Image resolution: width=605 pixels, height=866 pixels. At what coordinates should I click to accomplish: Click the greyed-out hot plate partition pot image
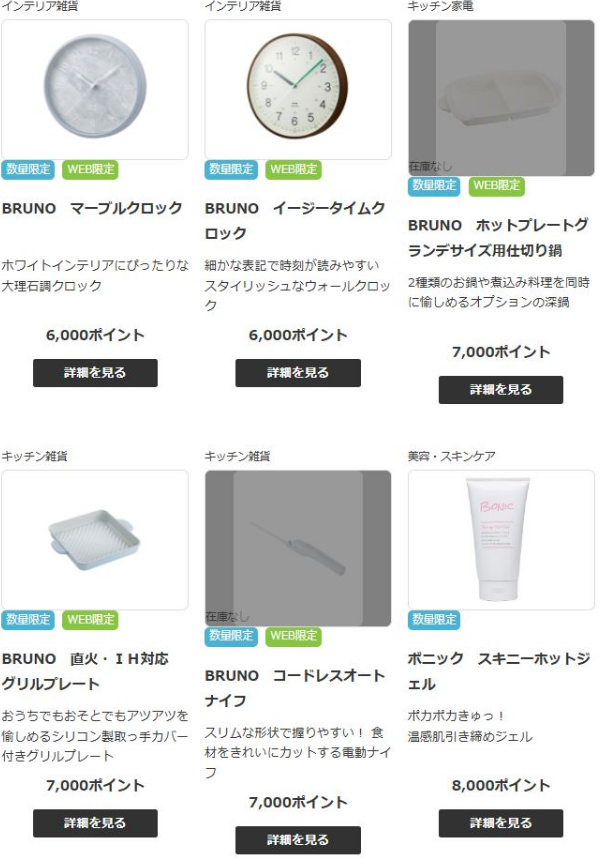tap(501, 98)
